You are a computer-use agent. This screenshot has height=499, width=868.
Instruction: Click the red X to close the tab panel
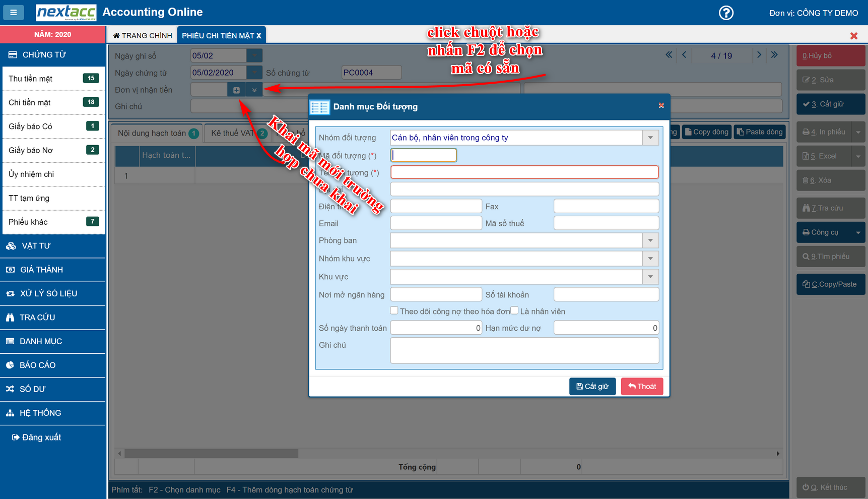[x=853, y=36]
